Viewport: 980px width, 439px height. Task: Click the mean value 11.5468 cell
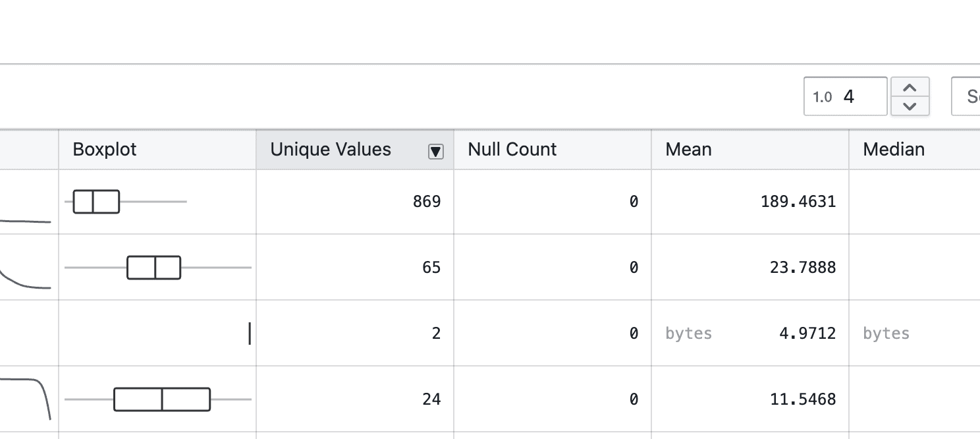pyautogui.click(x=749, y=399)
